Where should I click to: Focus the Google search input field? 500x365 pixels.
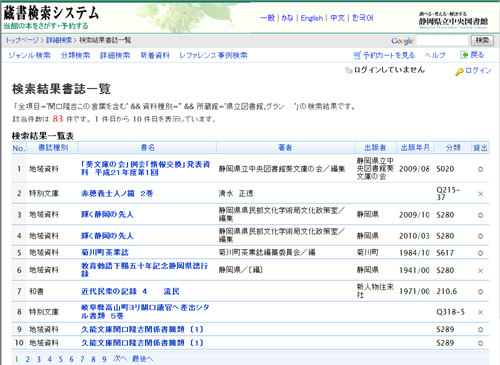click(x=442, y=41)
